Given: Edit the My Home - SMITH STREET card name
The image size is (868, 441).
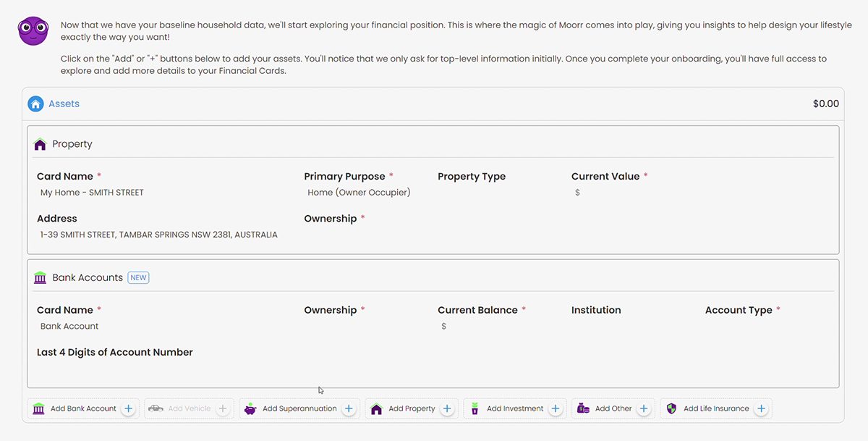Looking at the screenshot, I should (166, 193).
